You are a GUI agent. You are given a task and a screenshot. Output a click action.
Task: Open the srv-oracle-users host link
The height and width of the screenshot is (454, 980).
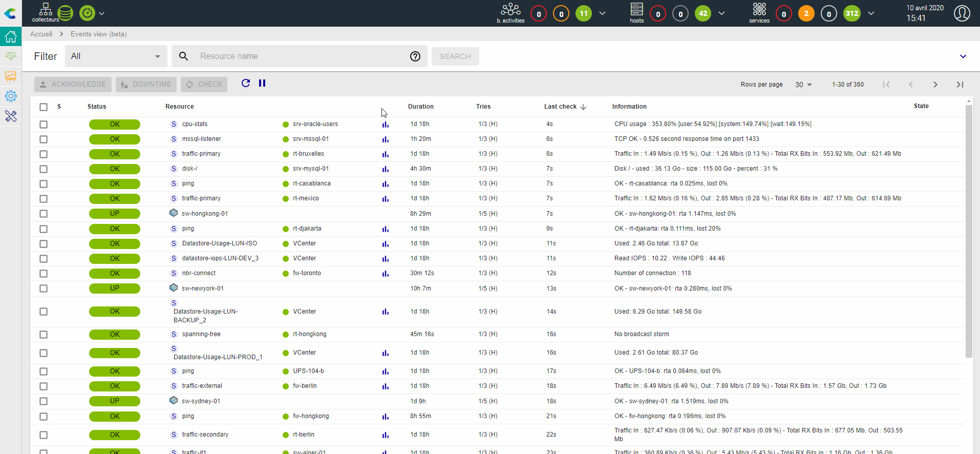[315, 124]
